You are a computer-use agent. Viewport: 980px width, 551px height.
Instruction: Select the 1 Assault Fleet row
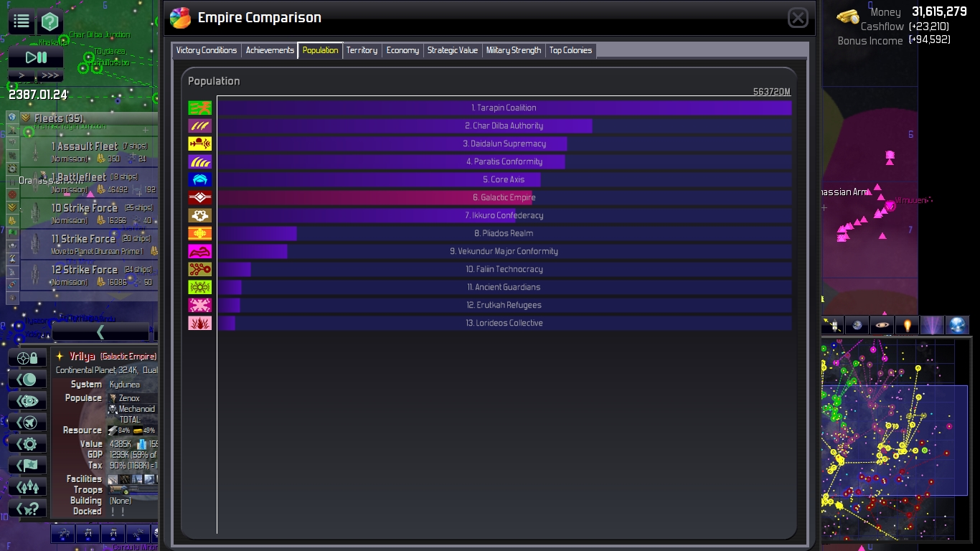[x=89, y=151]
